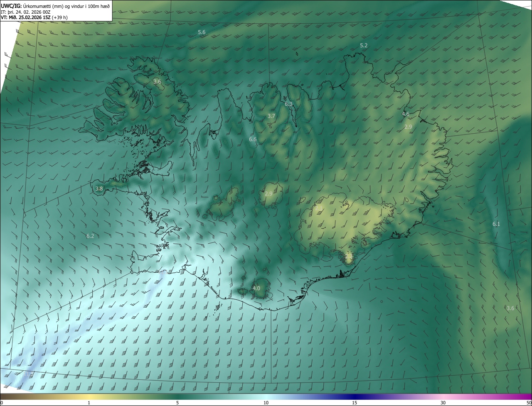Viewport: 532px width, 406px height.
Task: Click the 3.7 value label
Action: click(x=271, y=116)
